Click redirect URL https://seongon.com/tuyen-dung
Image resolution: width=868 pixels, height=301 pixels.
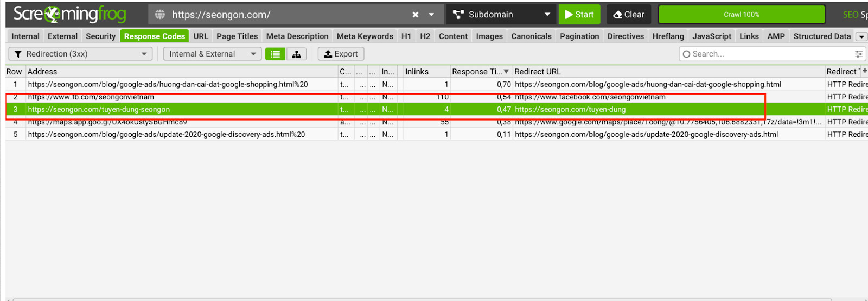570,109
